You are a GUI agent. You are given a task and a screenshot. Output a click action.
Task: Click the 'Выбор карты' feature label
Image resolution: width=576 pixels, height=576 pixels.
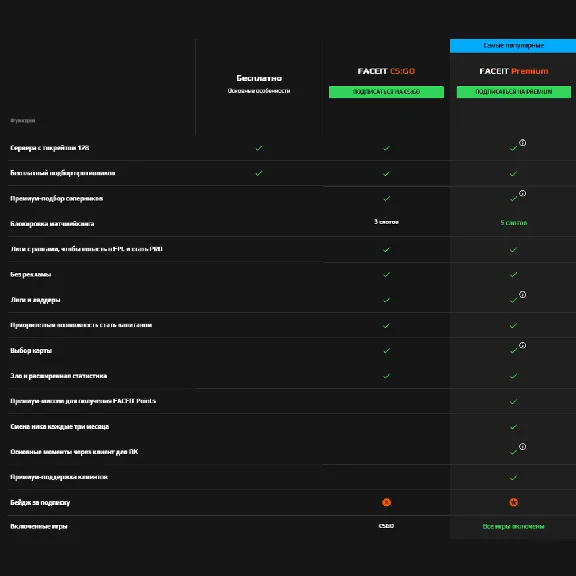[31, 350]
